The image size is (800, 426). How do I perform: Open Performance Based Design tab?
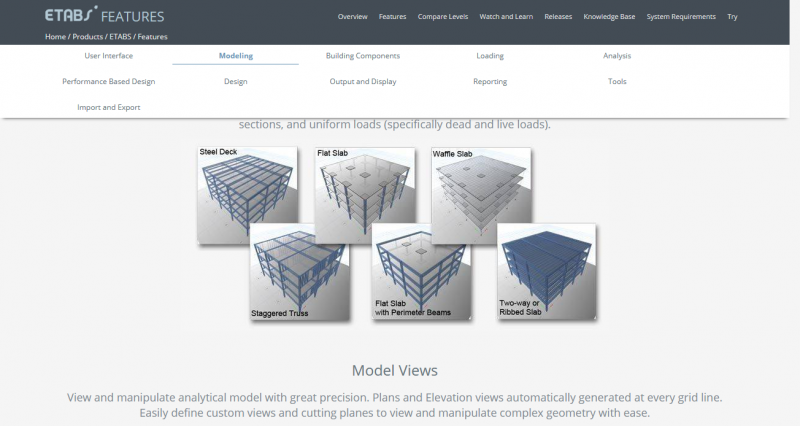(x=109, y=81)
